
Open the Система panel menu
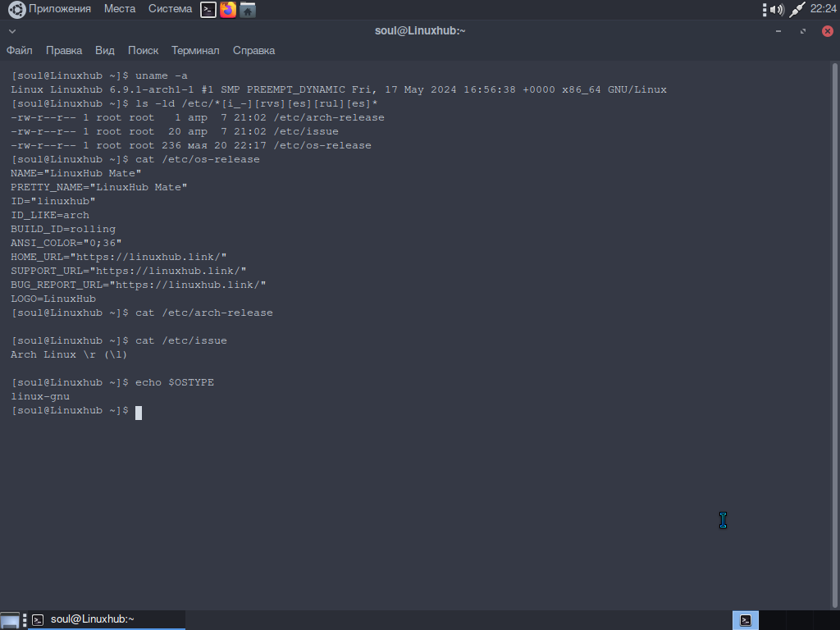[x=170, y=8]
